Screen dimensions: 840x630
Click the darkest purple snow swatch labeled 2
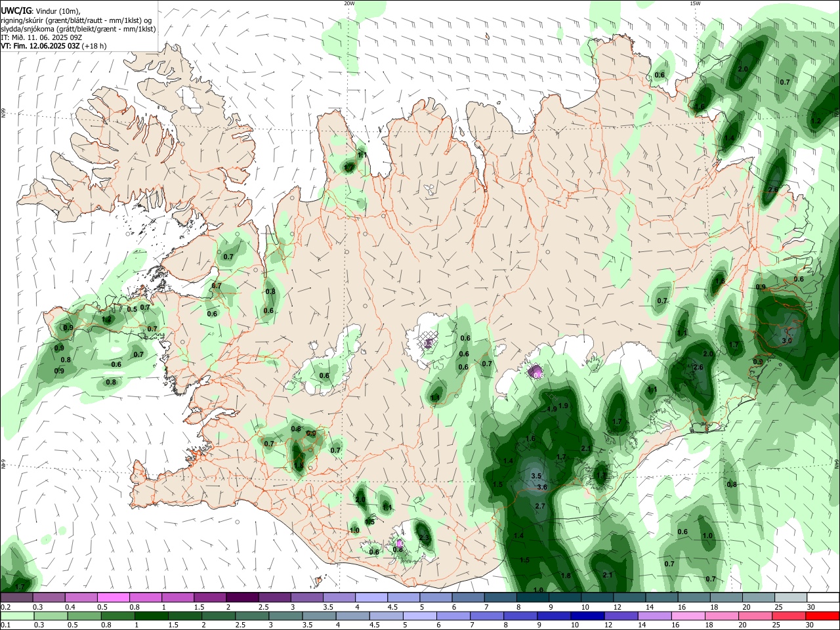[x=241, y=598]
